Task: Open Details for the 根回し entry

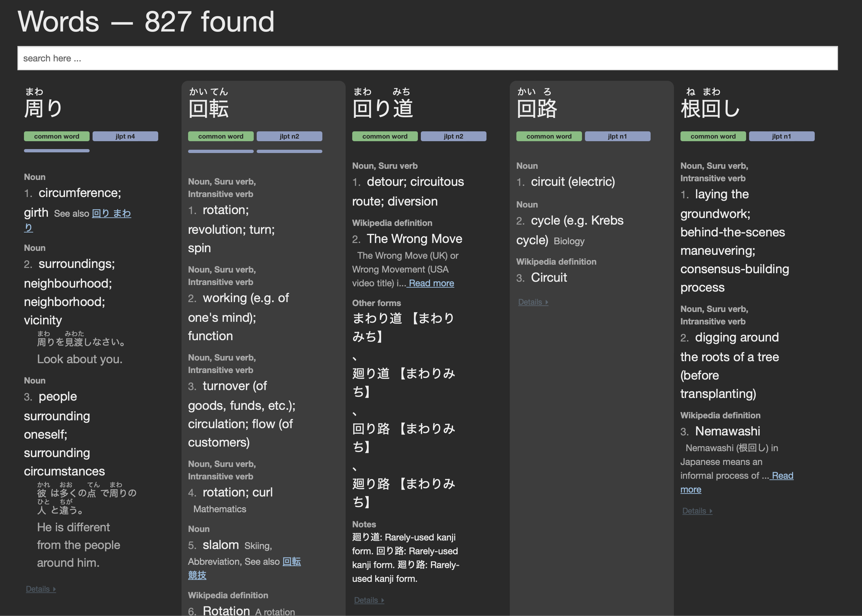Action: click(697, 511)
